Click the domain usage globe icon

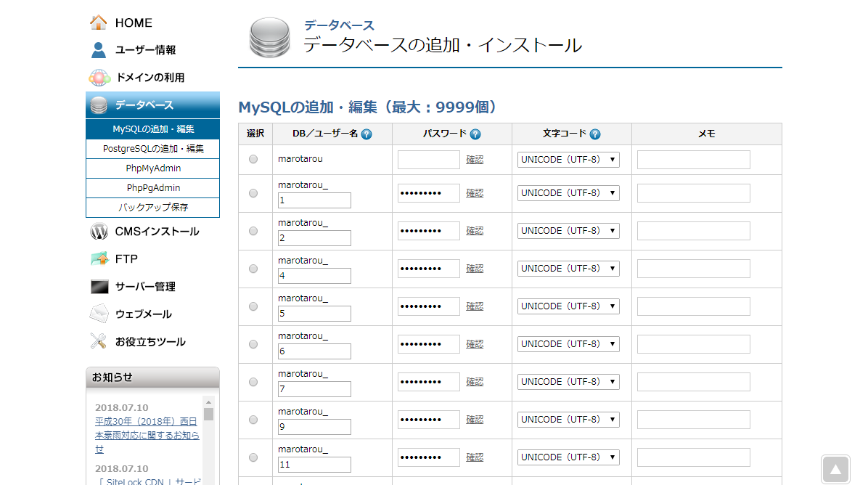pos(99,78)
